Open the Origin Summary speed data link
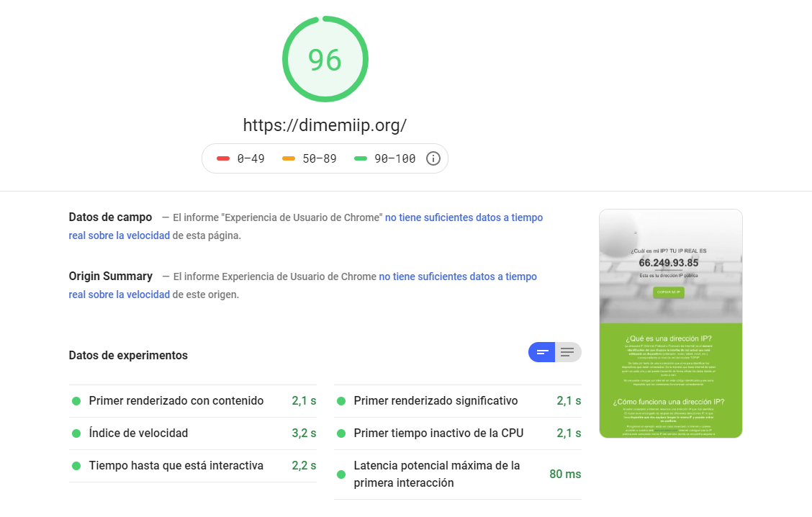This screenshot has height=517, width=812. click(x=456, y=276)
